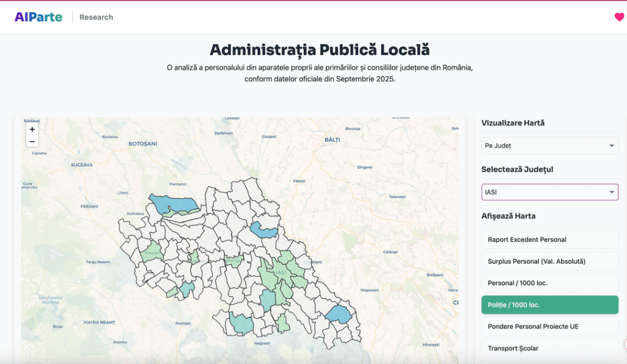Click the Nisporeni label on map

(x=369, y=290)
